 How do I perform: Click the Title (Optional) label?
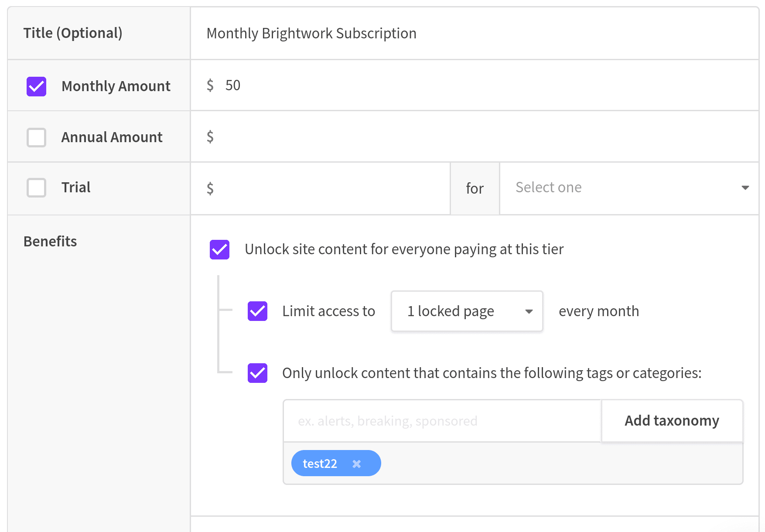pyautogui.click(x=73, y=33)
